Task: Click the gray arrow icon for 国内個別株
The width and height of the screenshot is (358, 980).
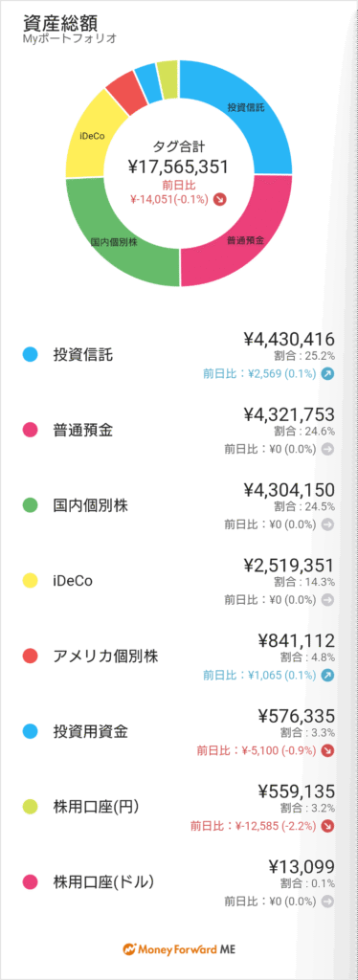Action: [x=327, y=524]
